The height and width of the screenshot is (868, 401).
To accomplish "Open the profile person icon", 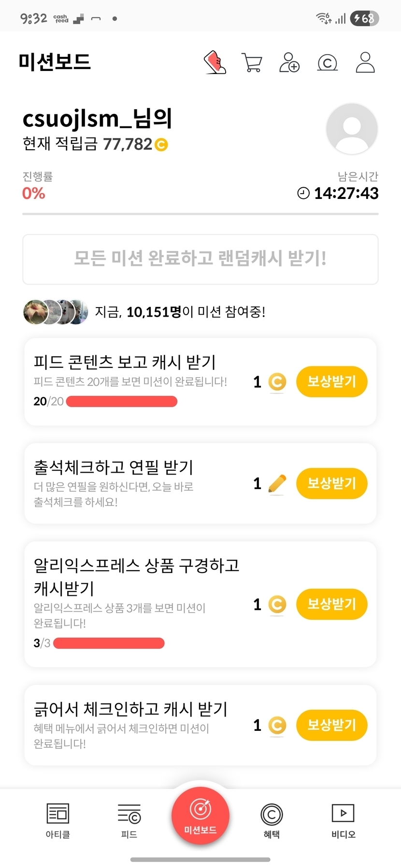I will [x=365, y=63].
